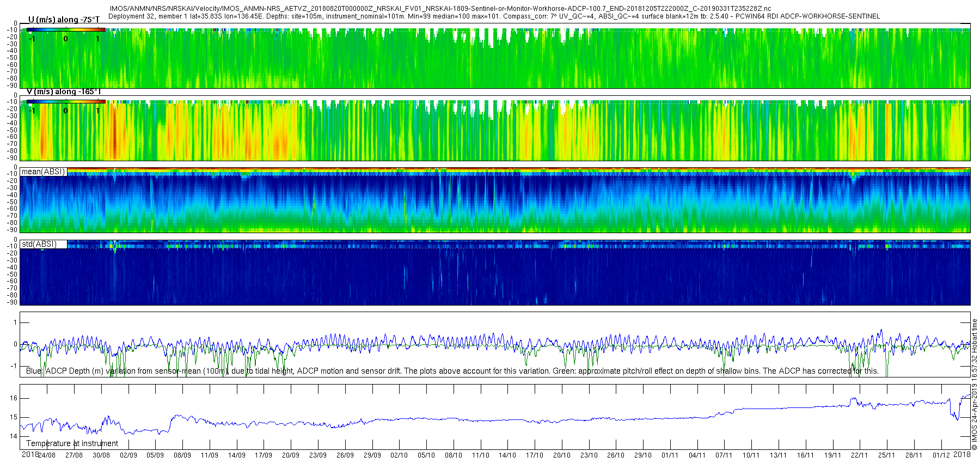Click the '05/09' date tick label
Viewport: 980px width, 463px height.
pos(155,455)
